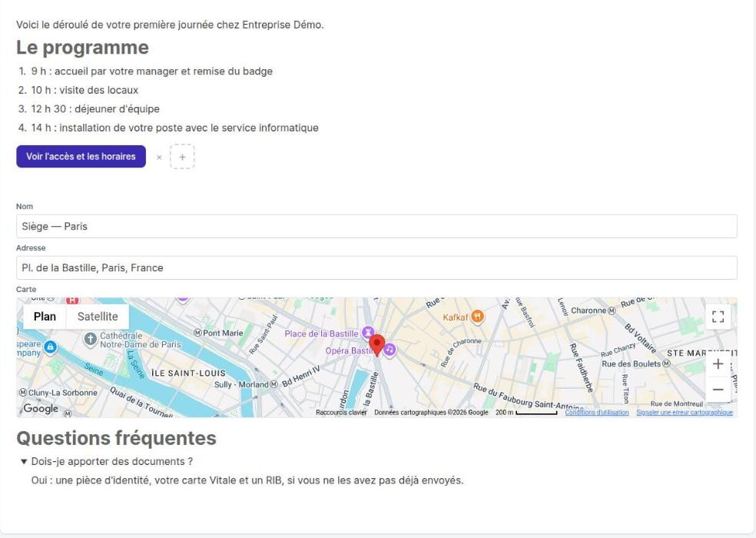Open the 'Conditions d'utilisation' link
This screenshot has width=756, height=538.
click(597, 413)
